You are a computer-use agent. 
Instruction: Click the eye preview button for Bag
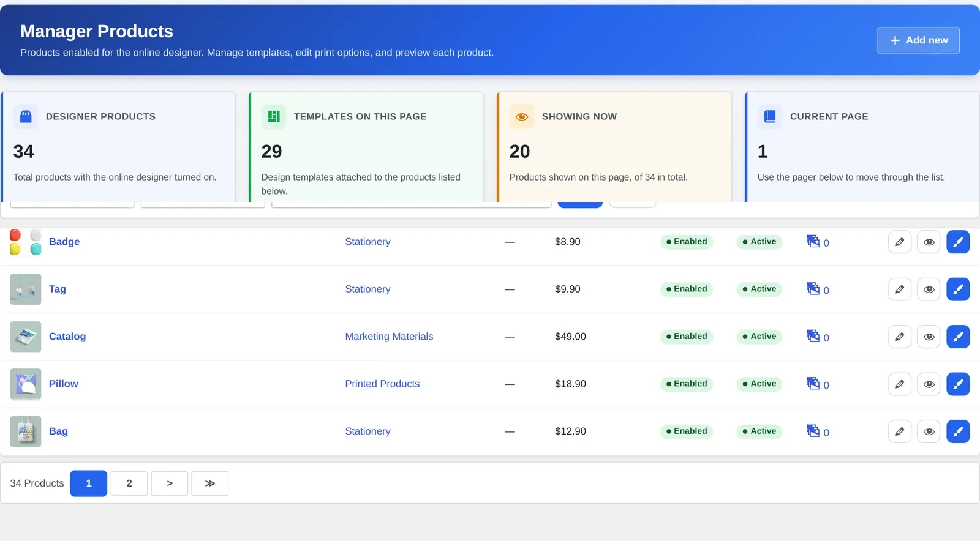click(x=929, y=431)
